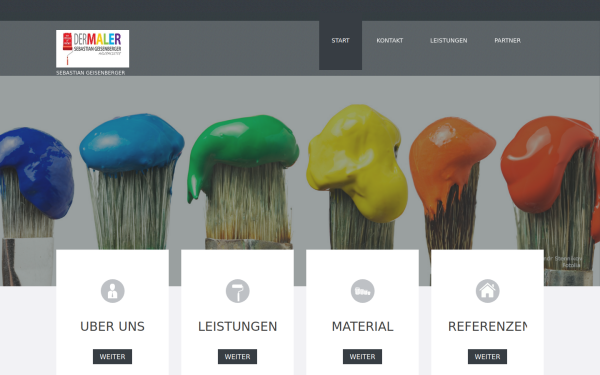Screen dimensions: 600x375
Task: Click the paint roller icon above Leistungen
Action: pyautogui.click(x=238, y=291)
